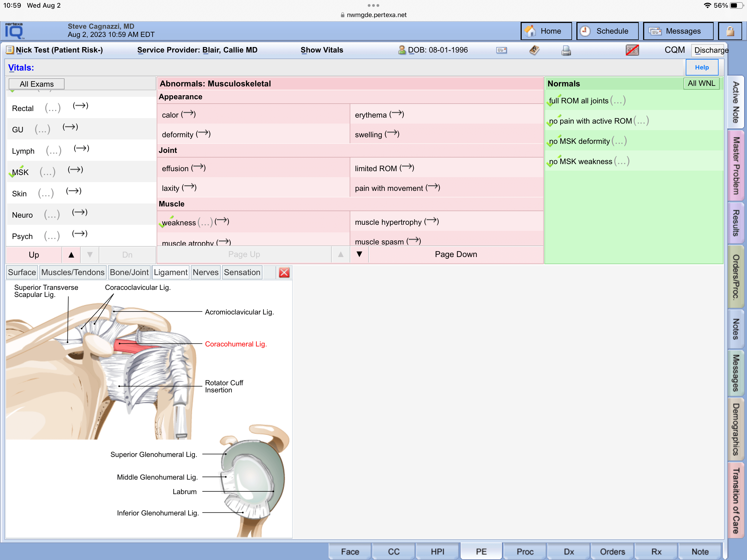Open details ellipsis for no MSK weakness
The width and height of the screenshot is (747, 560).
click(621, 161)
